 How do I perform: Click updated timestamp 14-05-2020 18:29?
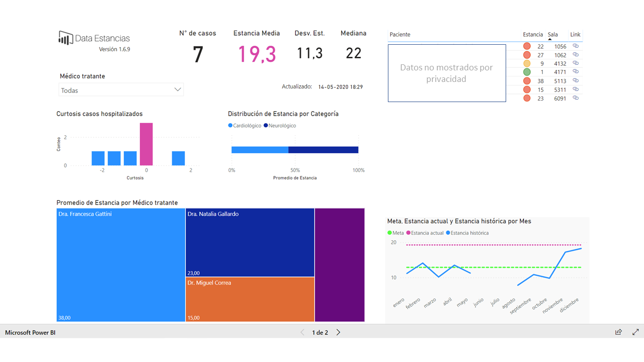coord(341,87)
